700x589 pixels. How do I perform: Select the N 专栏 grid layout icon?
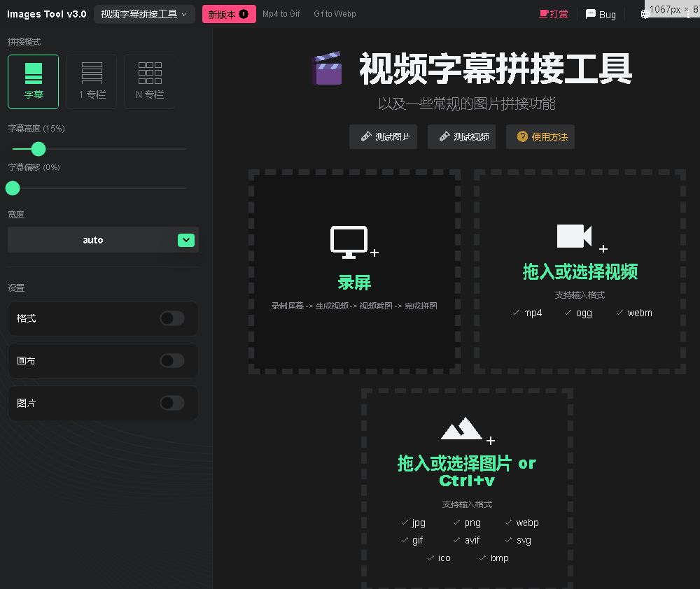(150, 73)
